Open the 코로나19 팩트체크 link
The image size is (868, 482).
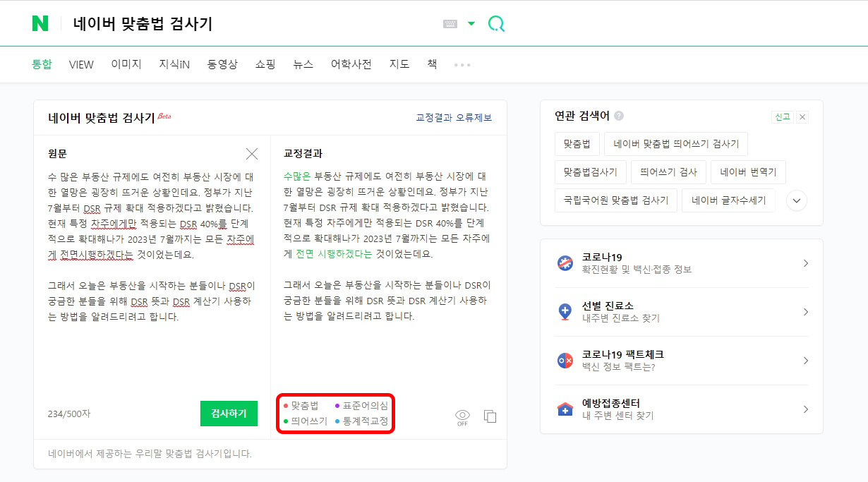[623, 361]
